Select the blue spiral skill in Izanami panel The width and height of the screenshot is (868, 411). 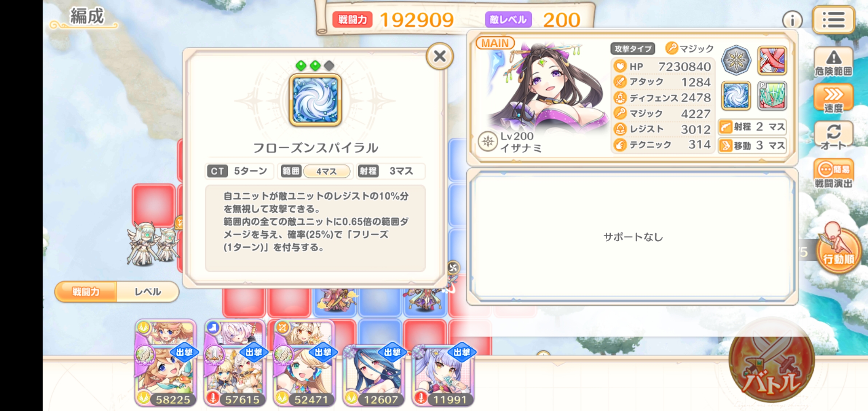736,96
